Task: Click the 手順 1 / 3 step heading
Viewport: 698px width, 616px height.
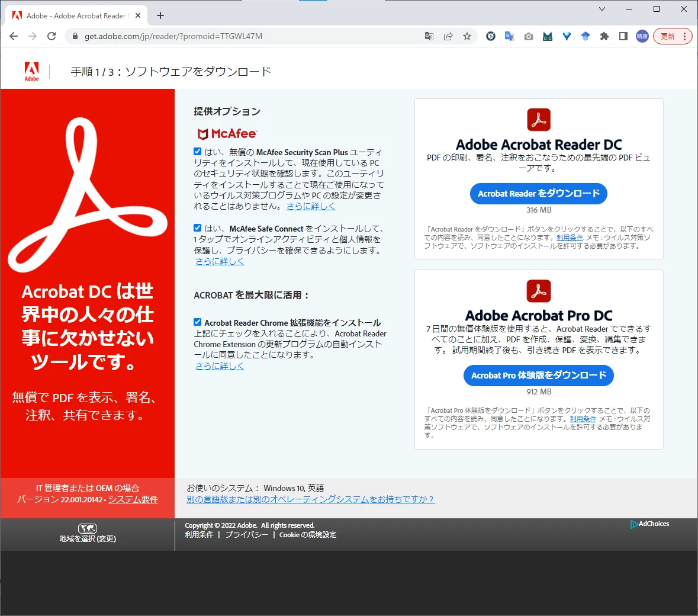Action: click(x=171, y=72)
